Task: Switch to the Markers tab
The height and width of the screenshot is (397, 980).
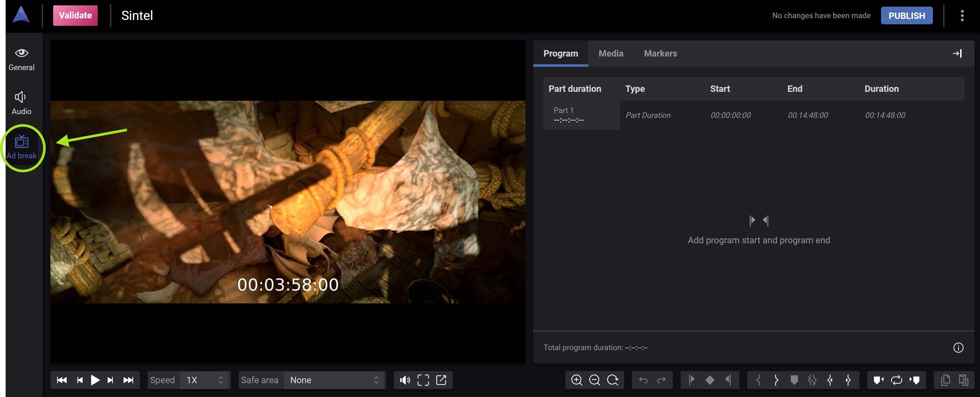Action: pyautogui.click(x=660, y=54)
